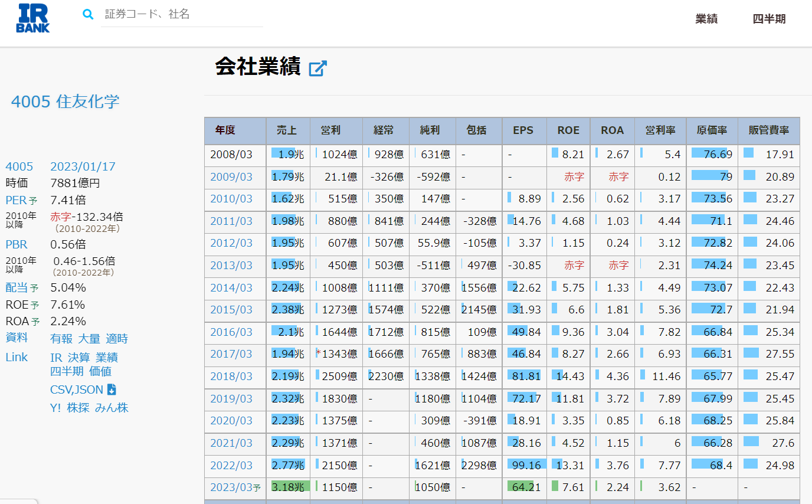Open the 業績 menu item

tap(706, 19)
